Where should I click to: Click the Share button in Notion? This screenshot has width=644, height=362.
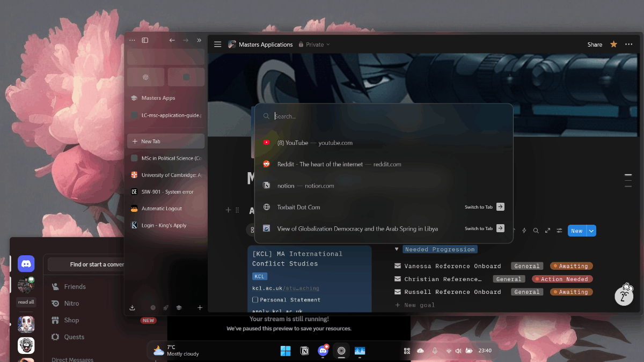point(595,45)
